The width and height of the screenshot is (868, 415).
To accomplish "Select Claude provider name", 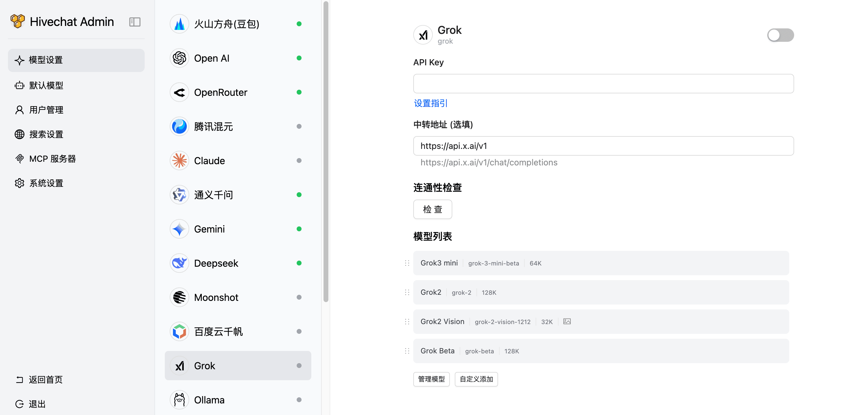I will 209,161.
